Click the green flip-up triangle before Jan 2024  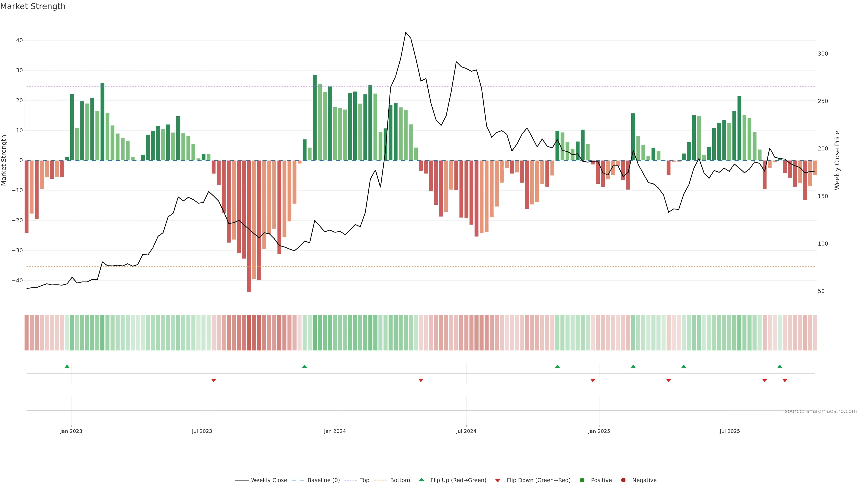pos(305,366)
